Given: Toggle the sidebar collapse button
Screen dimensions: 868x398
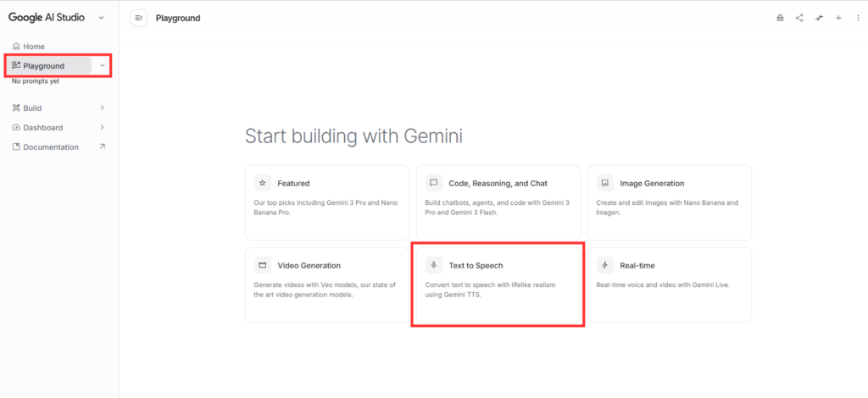Looking at the screenshot, I should [x=140, y=18].
